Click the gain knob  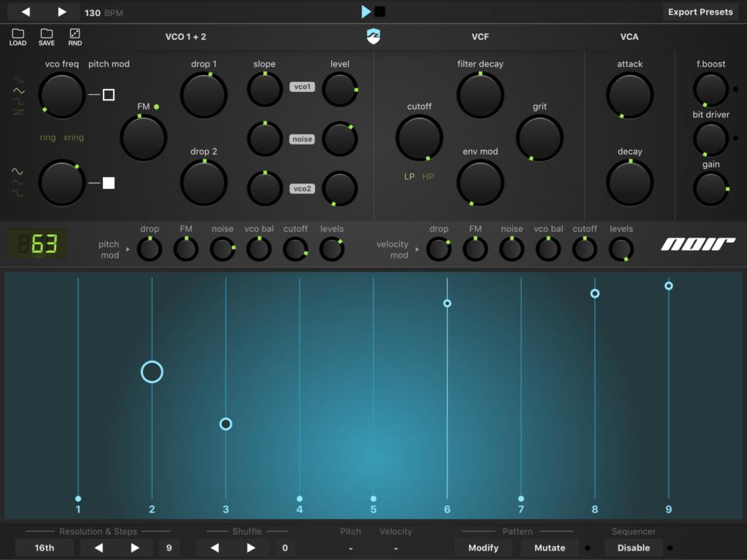tap(711, 189)
